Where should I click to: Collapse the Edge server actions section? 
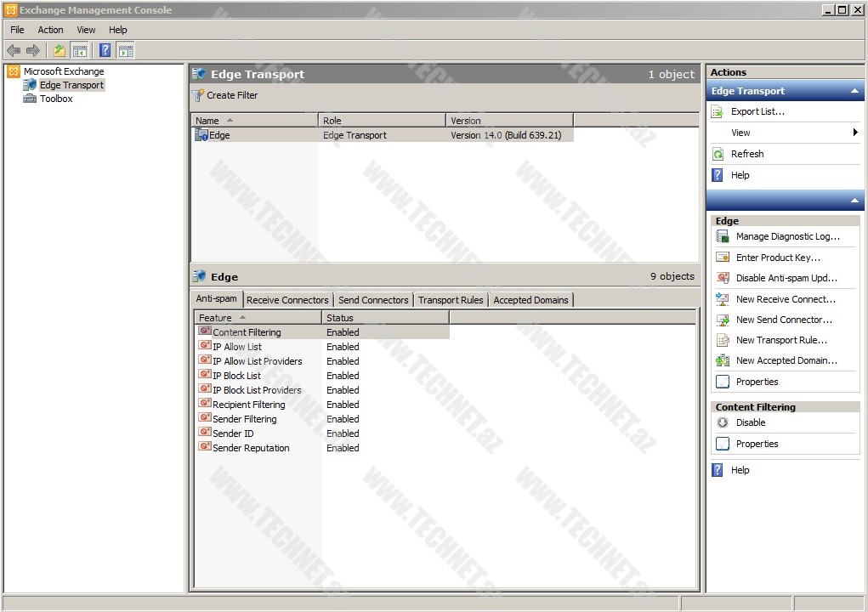point(854,201)
